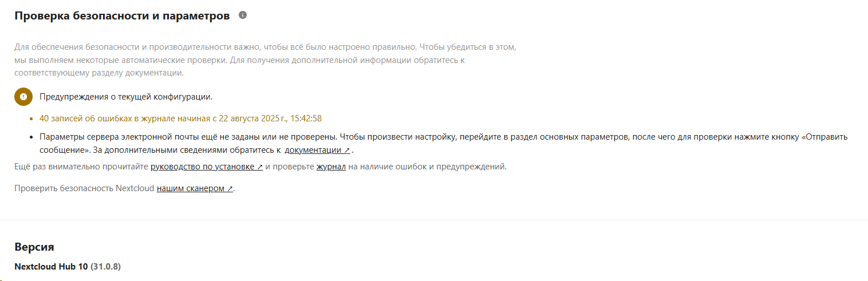The image size is (868, 281).
Task: Open the «документации» link
Action: pyautogui.click(x=313, y=150)
